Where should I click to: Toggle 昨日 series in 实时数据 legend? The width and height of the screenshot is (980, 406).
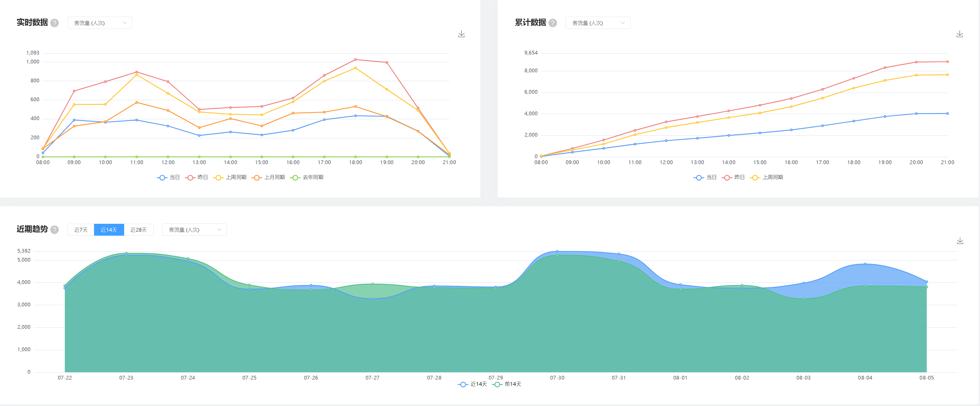point(197,177)
